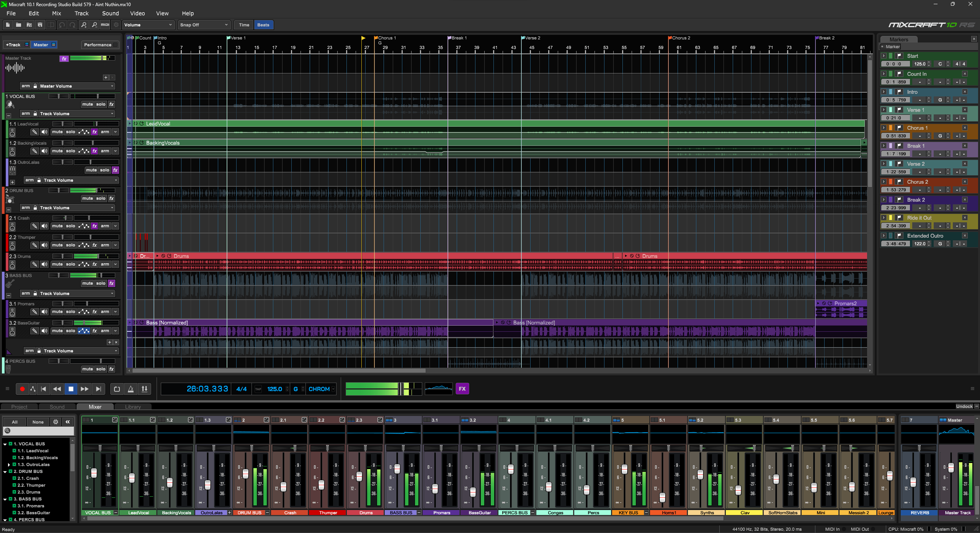Collapse the 2. DRUM BUS tree node
The height and width of the screenshot is (533, 980).
tap(5, 471)
